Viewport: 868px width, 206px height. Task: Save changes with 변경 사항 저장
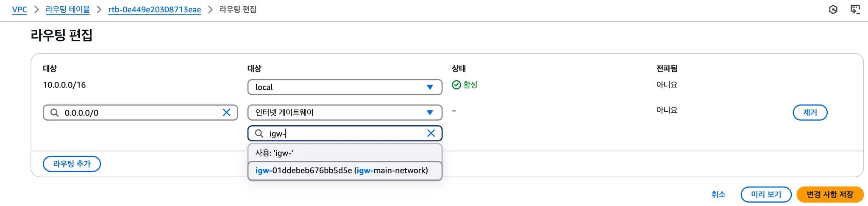click(829, 195)
